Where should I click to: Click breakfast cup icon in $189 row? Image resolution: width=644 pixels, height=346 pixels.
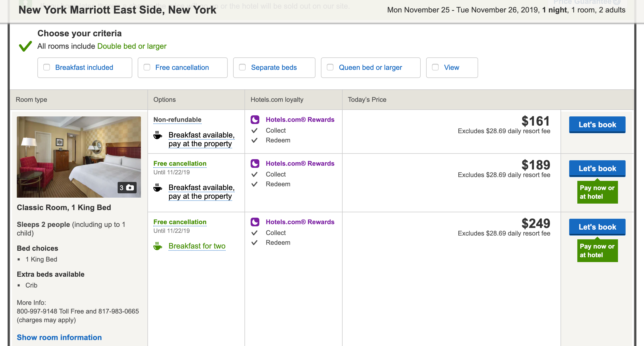pos(157,188)
